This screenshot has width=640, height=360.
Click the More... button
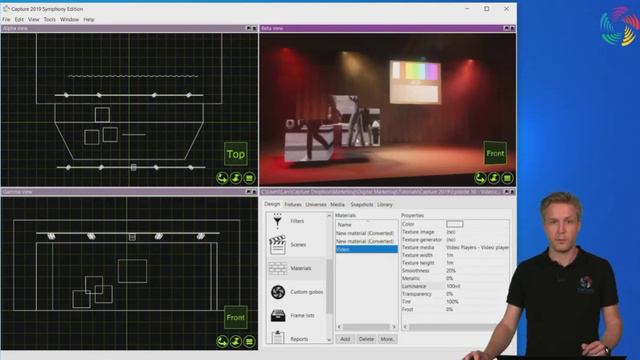(387, 339)
